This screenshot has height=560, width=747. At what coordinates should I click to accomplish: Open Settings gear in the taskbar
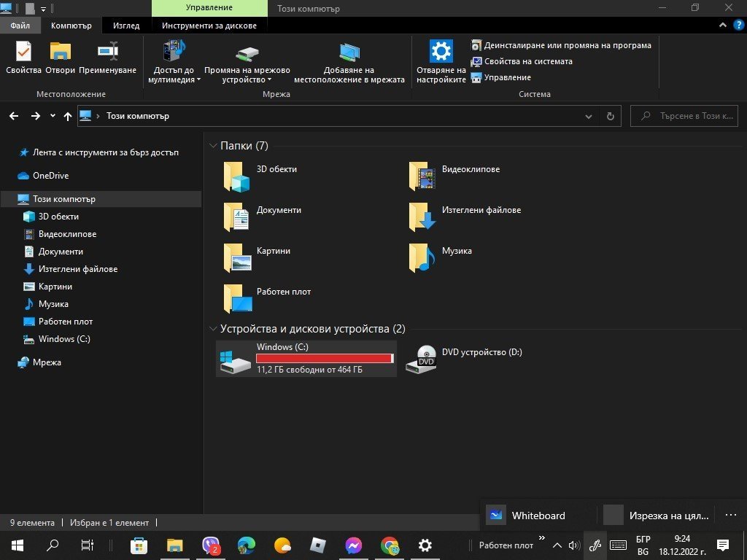425,545
